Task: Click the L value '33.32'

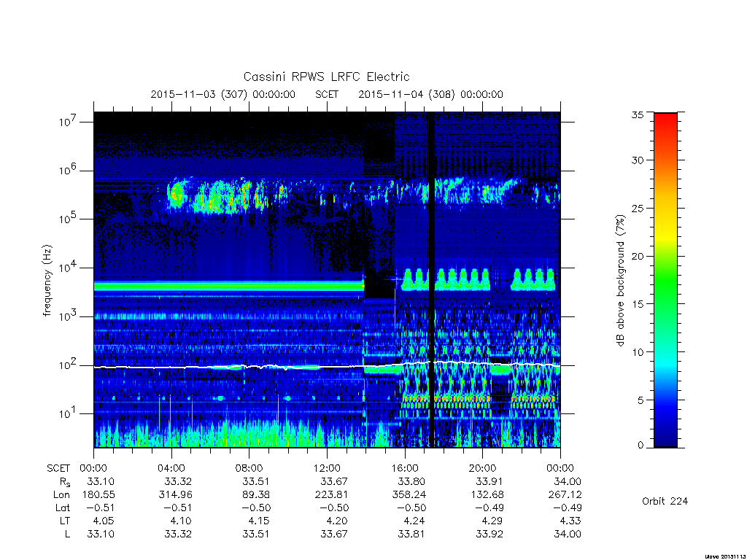Action: tap(178, 534)
